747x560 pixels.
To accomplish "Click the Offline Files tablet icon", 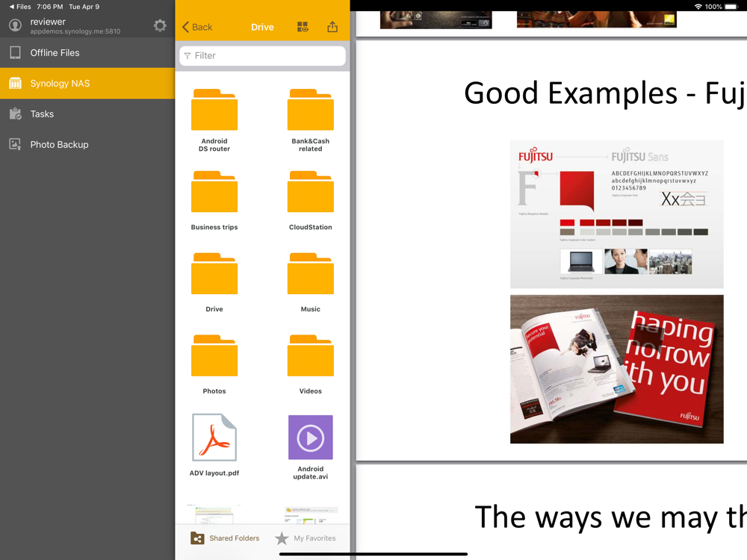I will pyautogui.click(x=15, y=53).
